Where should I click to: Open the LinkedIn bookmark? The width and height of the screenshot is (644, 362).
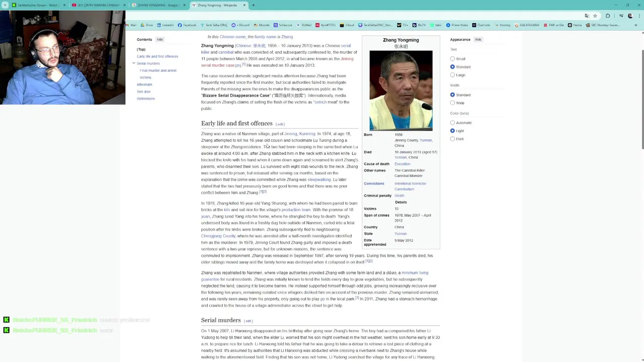[166, 25]
